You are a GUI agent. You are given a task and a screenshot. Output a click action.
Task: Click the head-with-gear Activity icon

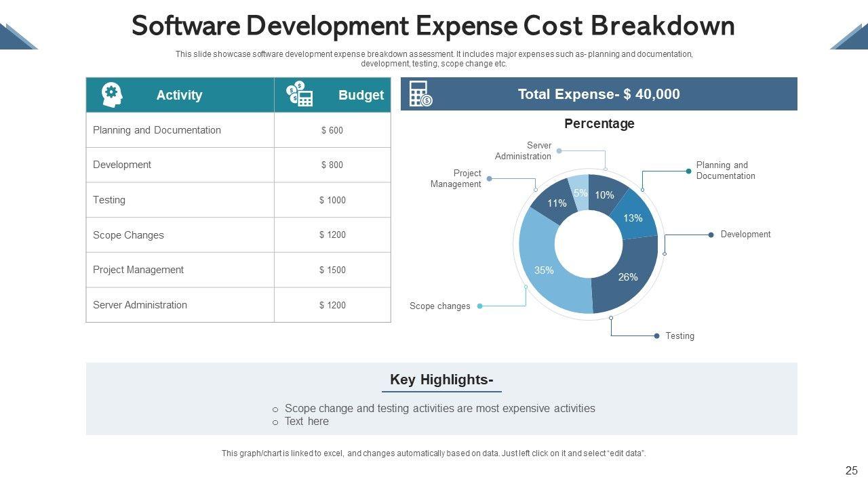(x=111, y=95)
